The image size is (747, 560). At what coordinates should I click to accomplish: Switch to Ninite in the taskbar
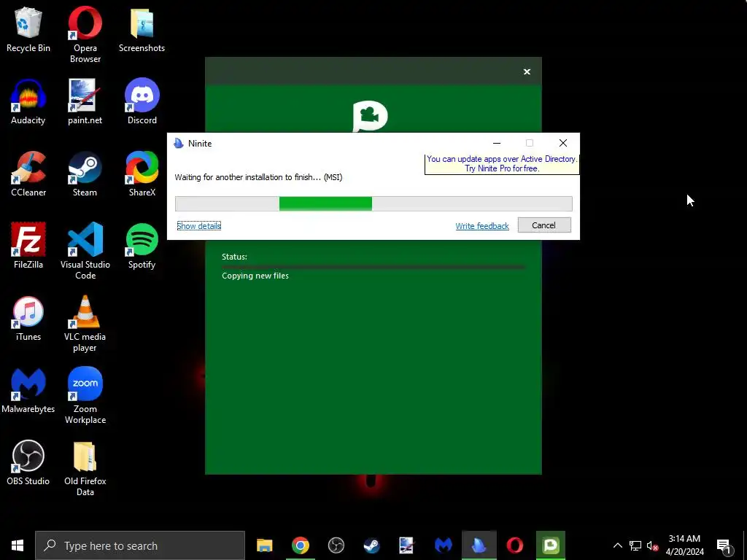point(479,545)
